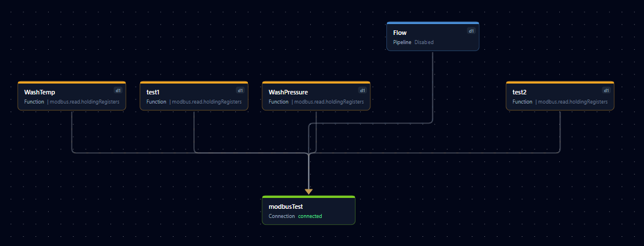Click the d1 badge on WashTemp node
Viewport: 644px width, 246px height.
(x=118, y=90)
